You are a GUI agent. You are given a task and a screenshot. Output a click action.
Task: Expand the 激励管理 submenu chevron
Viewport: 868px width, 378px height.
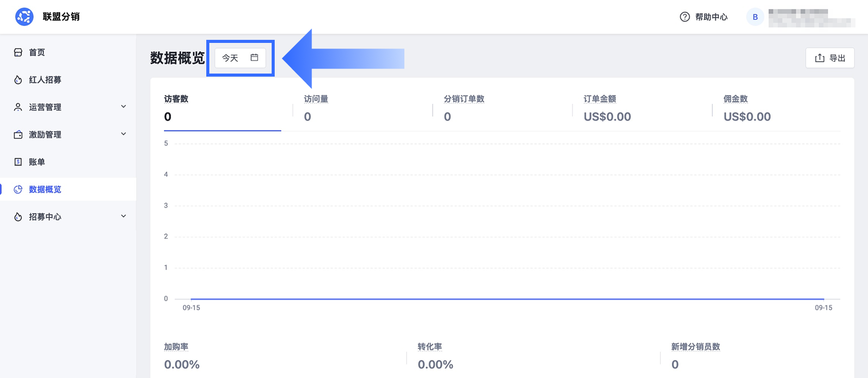tap(123, 134)
